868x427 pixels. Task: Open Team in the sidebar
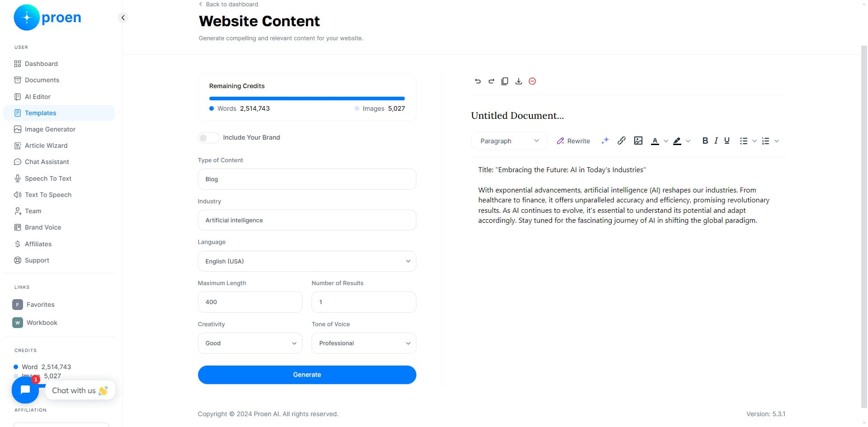59,211
